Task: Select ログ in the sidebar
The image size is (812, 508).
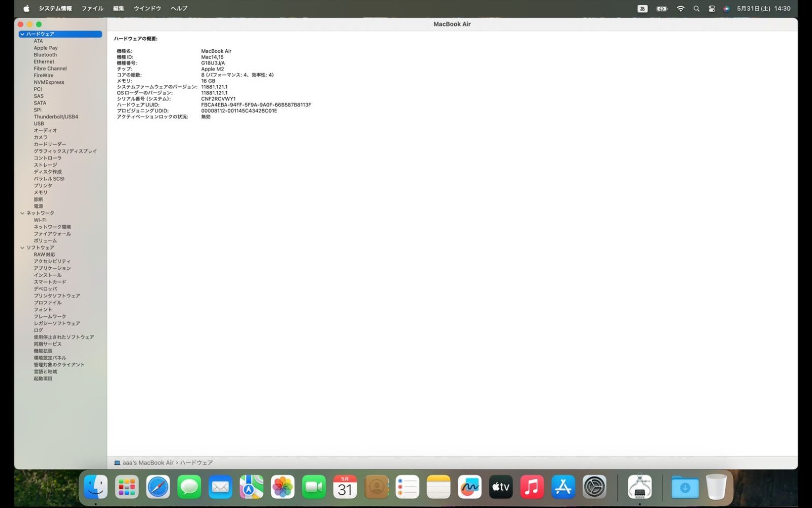Action: pyautogui.click(x=38, y=330)
